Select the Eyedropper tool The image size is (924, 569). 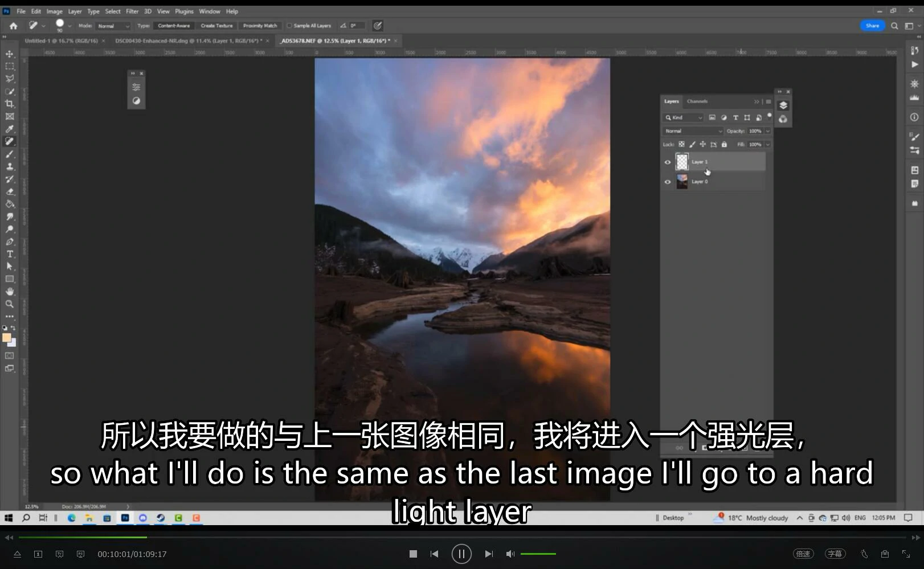pyautogui.click(x=10, y=129)
